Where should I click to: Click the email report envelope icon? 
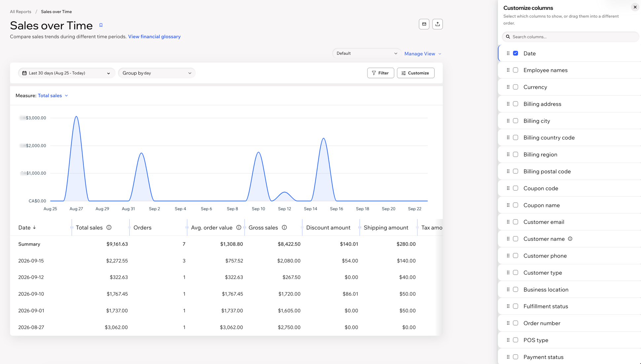click(x=424, y=24)
